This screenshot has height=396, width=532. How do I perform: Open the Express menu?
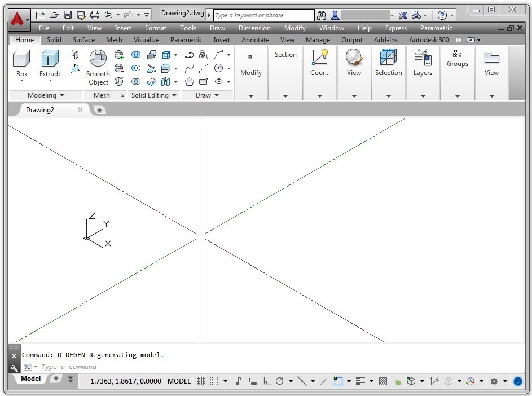tap(396, 28)
